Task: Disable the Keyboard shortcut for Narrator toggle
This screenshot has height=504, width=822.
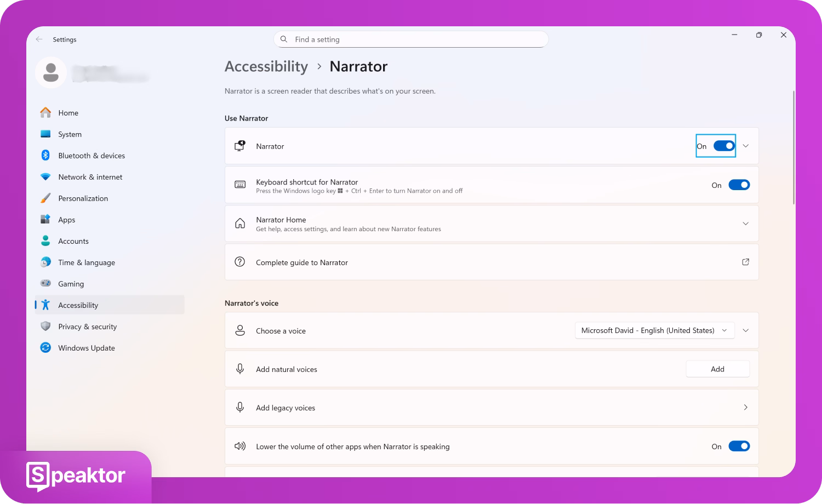Action: 739,185
